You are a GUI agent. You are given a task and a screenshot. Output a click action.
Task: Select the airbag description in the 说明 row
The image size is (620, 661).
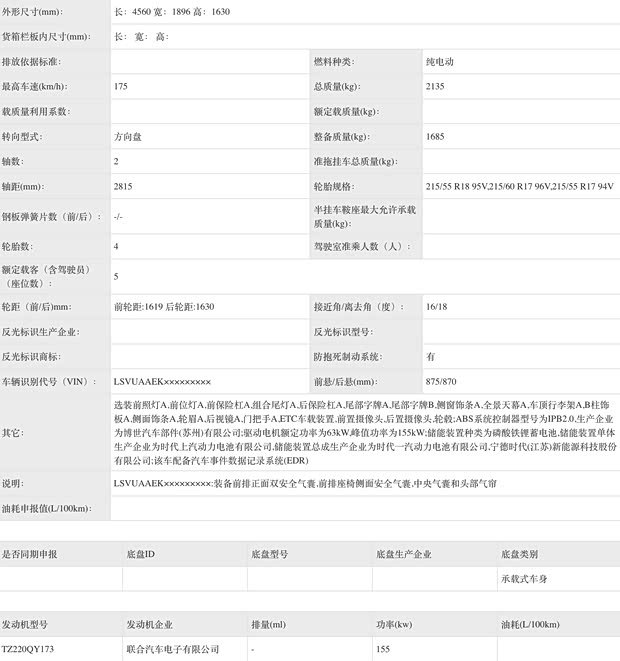pos(305,484)
